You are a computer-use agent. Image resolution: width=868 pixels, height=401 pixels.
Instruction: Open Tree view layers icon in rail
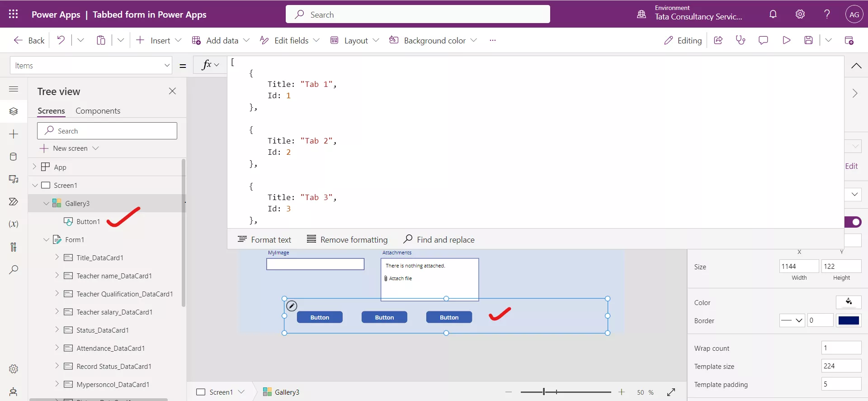tap(14, 111)
